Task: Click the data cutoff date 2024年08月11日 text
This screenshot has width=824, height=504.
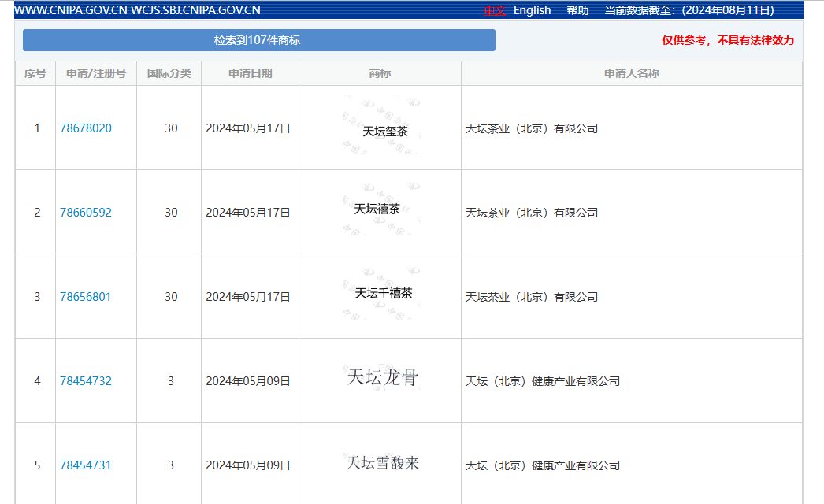Action: tap(729, 10)
